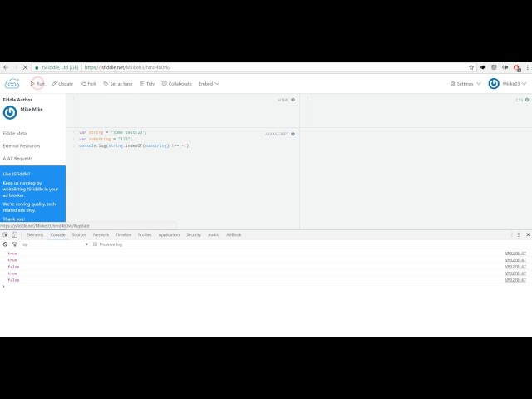Activate the DevTools inspect element picker
Image resolution: width=532 pixels, height=399 pixels.
click(6, 234)
